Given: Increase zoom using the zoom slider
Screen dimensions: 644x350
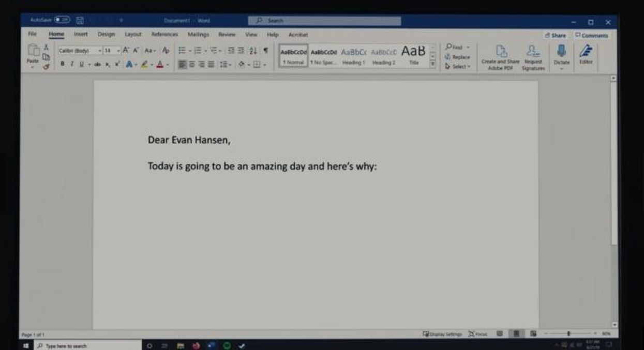Looking at the screenshot, I should point(595,334).
